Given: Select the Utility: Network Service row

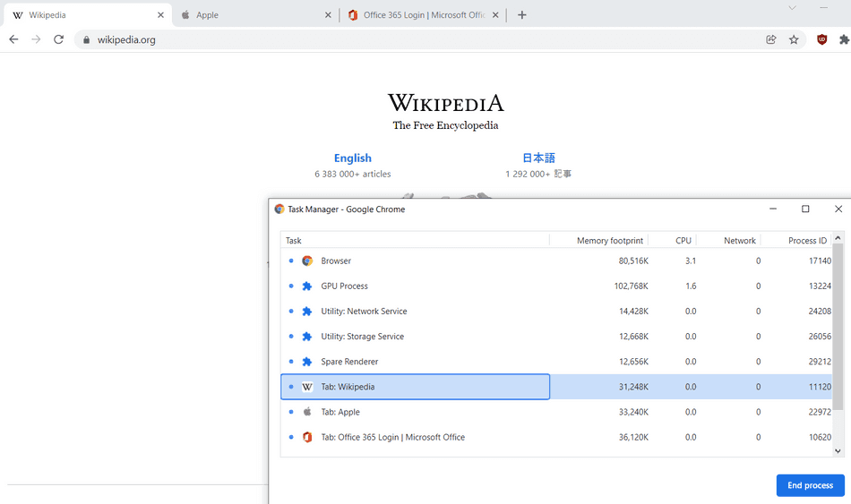Looking at the screenshot, I should [556, 312].
